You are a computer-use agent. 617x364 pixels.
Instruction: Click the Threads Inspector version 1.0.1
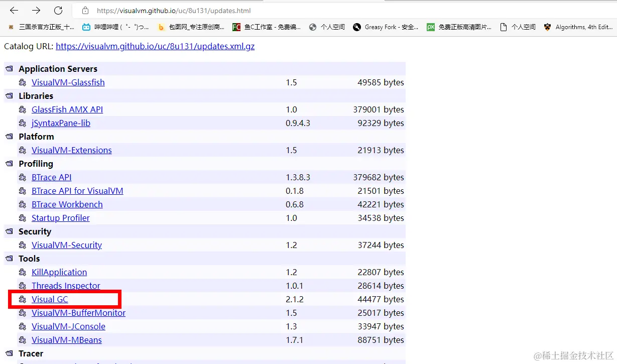click(x=295, y=286)
